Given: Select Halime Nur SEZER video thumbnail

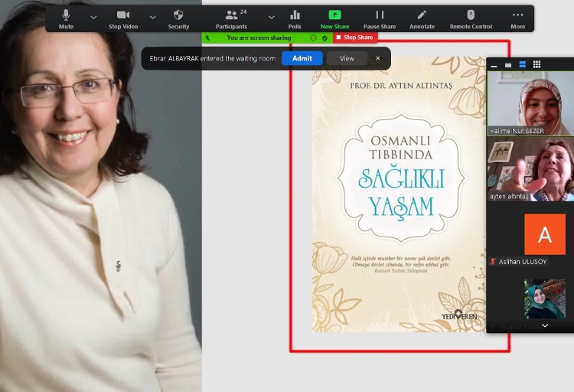Looking at the screenshot, I should point(530,103).
